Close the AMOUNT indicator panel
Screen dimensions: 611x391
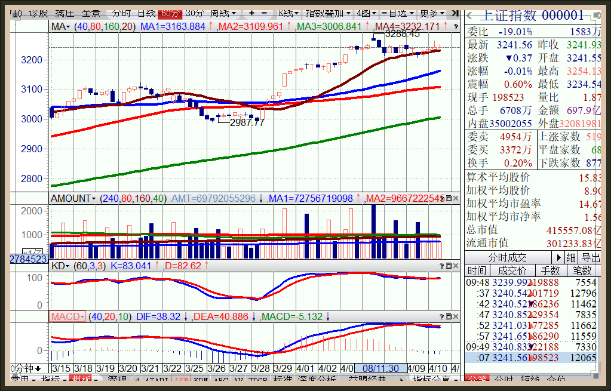coord(456,198)
